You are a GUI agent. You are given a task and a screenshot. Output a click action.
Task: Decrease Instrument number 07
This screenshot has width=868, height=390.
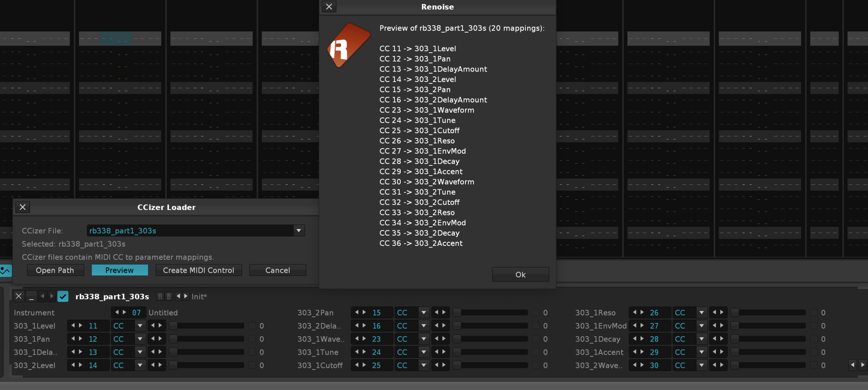[x=117, y=312]
